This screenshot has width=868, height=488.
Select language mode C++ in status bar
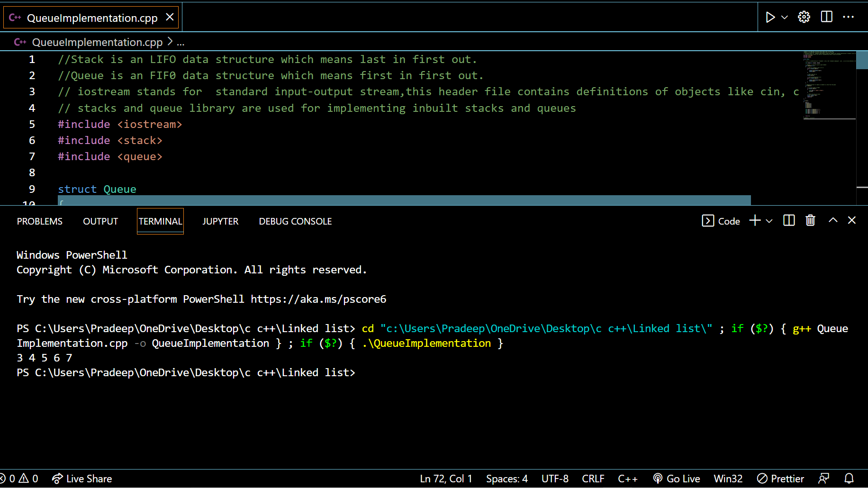[628, 479]
